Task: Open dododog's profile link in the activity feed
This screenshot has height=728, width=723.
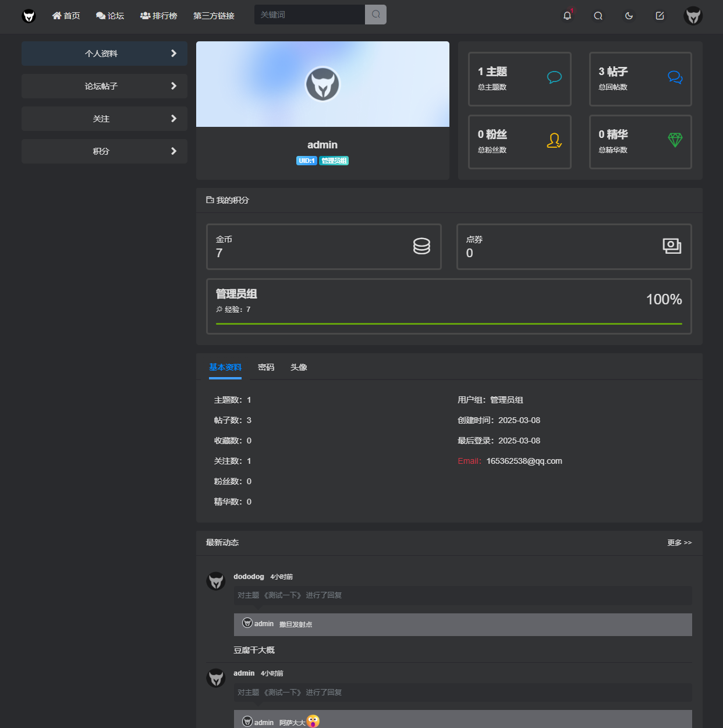Action: 249,577
